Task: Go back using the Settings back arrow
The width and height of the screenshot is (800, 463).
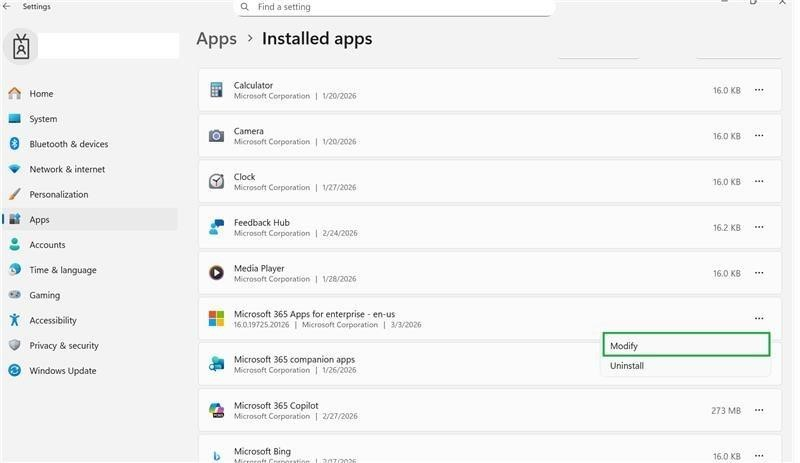Action: [x=7, y=6]
